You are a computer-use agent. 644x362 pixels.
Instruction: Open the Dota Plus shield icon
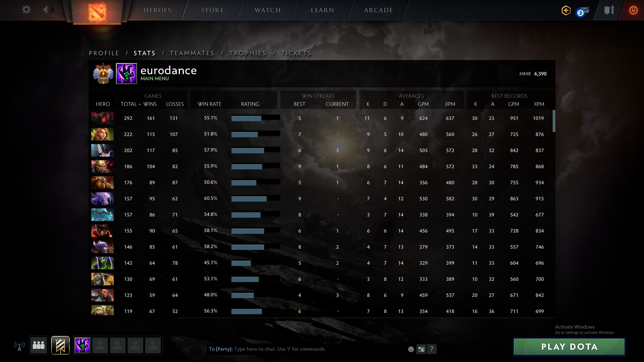click(566, 11)
